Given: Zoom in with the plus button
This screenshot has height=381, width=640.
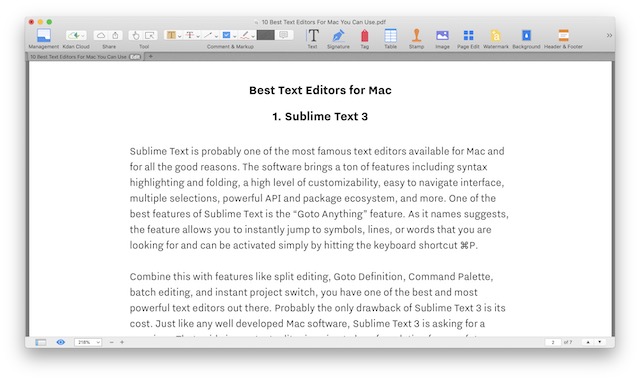Looking at the screenshot, I should click(x=122, y=342).
